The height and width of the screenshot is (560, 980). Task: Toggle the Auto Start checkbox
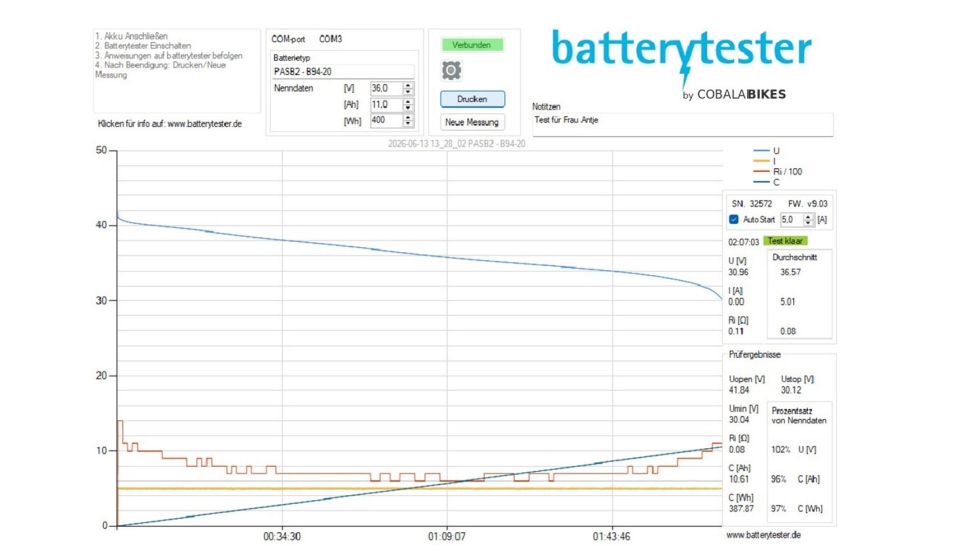click(734, 219)
